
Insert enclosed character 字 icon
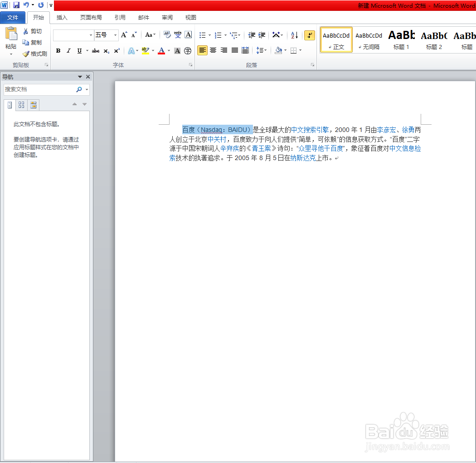(x=188, y=51)
